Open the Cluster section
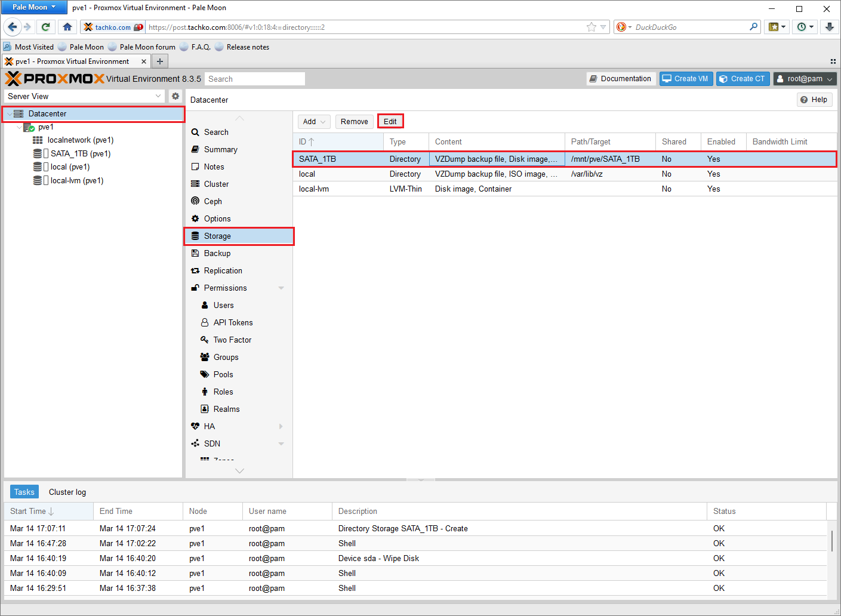The width and height of the screenshot is (841, 616). pyautogui.click(x=239, y=184)
